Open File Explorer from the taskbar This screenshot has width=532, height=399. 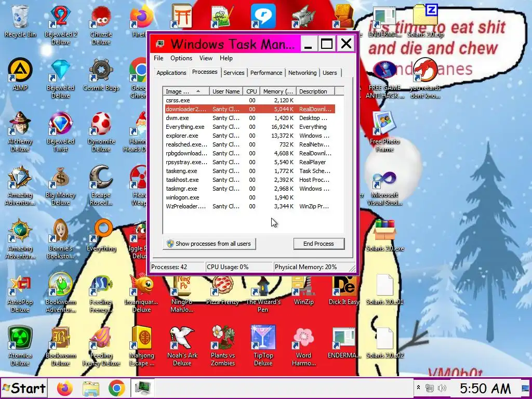coord(91,389)
